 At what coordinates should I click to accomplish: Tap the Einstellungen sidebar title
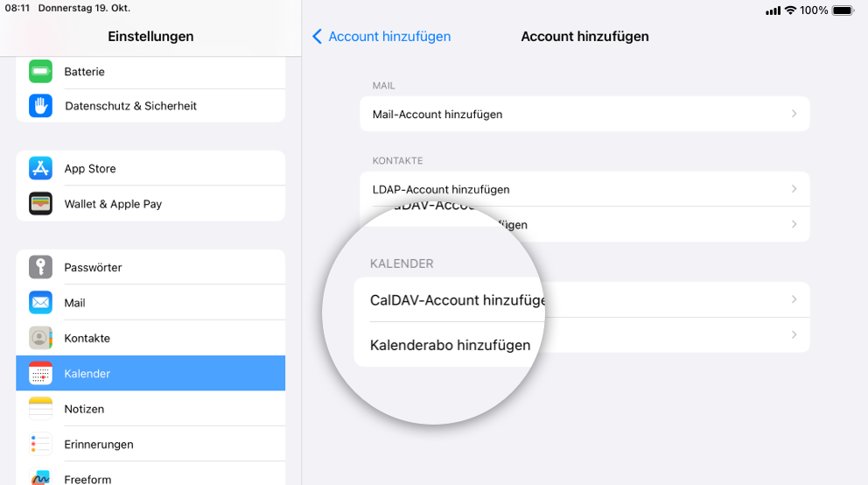(x=150, y=37)
